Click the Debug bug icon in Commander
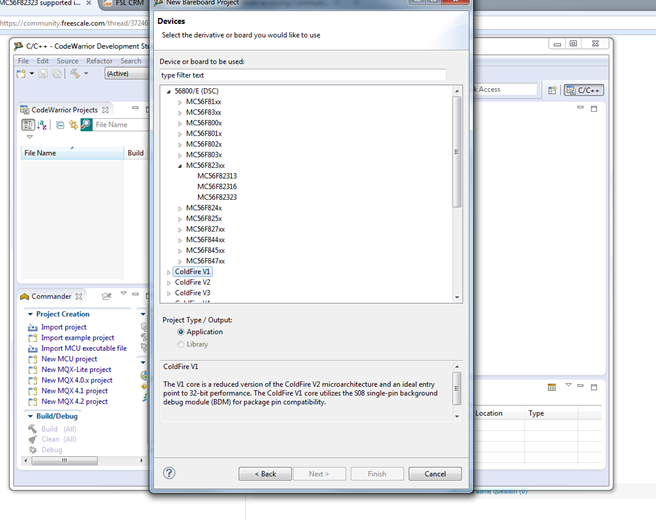This screenshot has height=520, width=656. point(33,450)
